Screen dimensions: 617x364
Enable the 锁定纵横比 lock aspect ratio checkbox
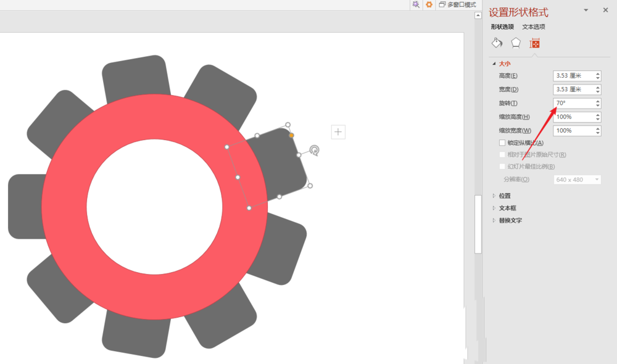[x=502, y=143]
